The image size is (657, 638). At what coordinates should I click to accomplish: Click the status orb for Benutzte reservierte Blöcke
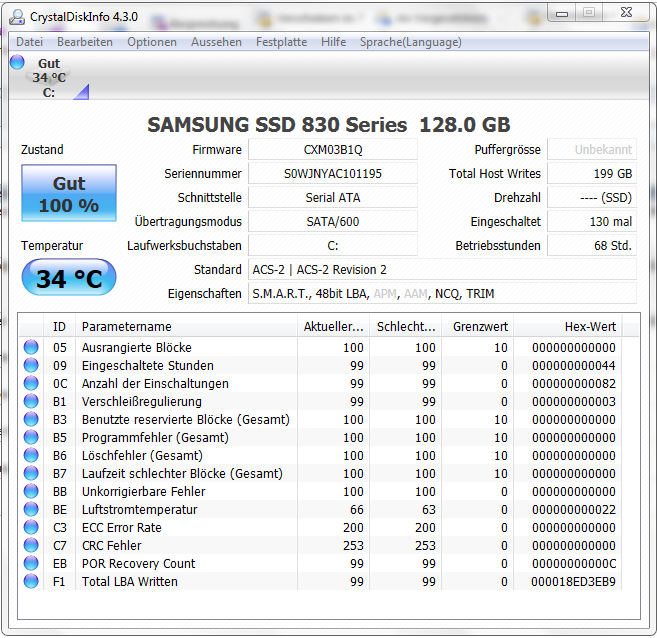point(31,419)
